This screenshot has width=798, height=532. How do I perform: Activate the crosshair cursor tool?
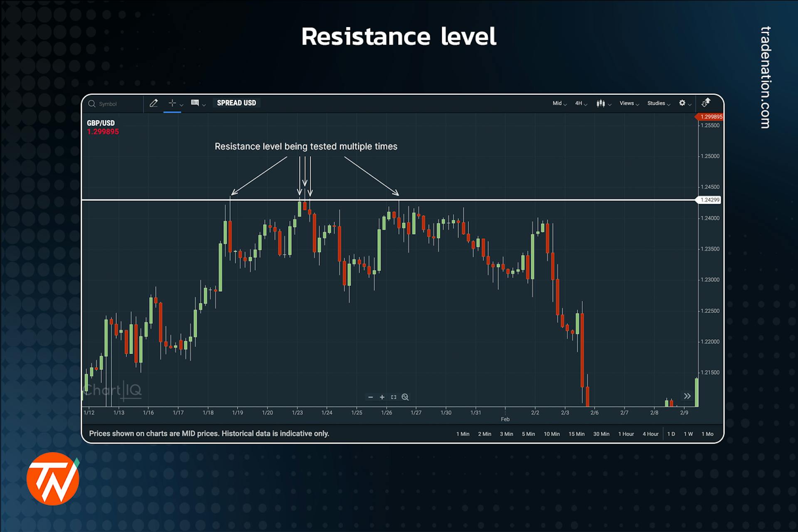tap(172, 103)
